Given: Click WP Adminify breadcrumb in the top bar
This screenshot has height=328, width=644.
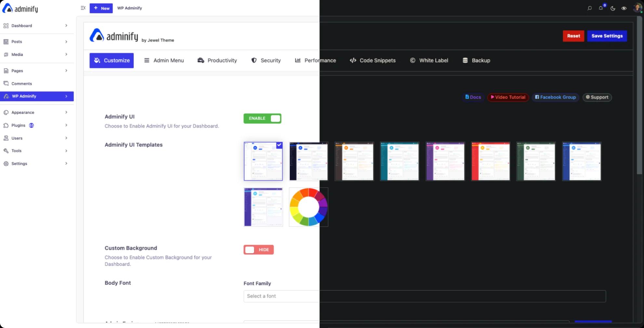Looking at the screenshot, I should coord(129,8).
